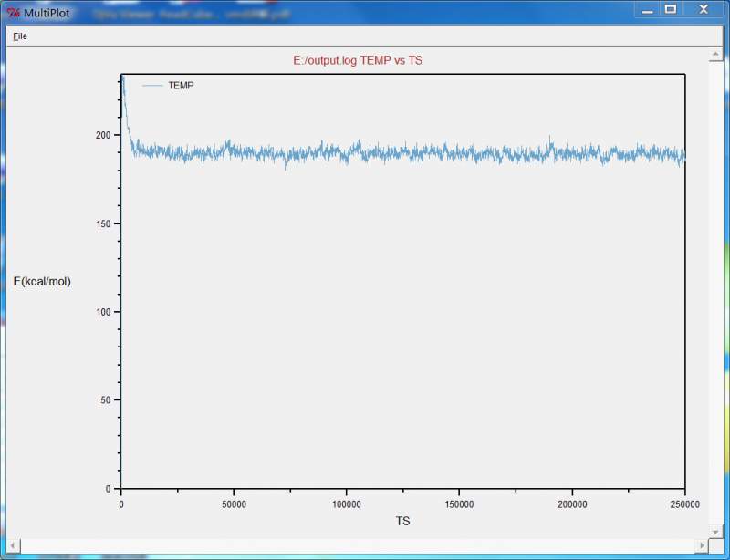The image size is (730, 560).
Task: Click the y-axis tick label 50
Action: coord(105,399)
